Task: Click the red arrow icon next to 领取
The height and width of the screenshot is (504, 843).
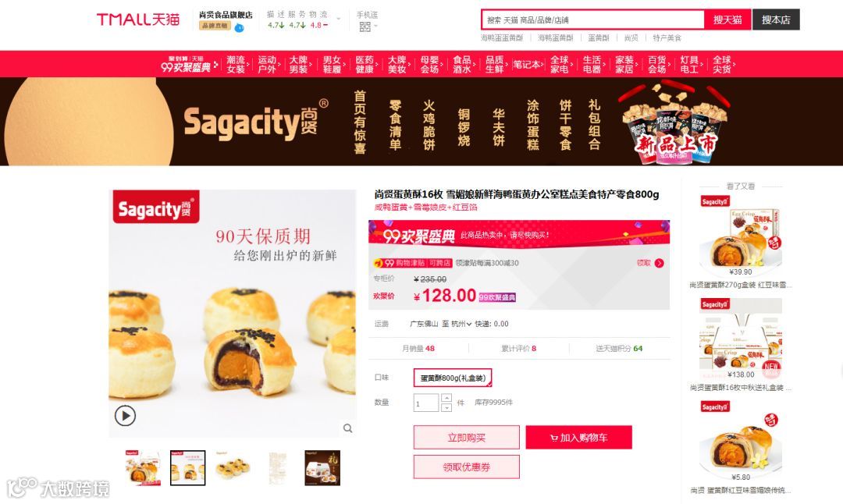Action: [659, 263]
